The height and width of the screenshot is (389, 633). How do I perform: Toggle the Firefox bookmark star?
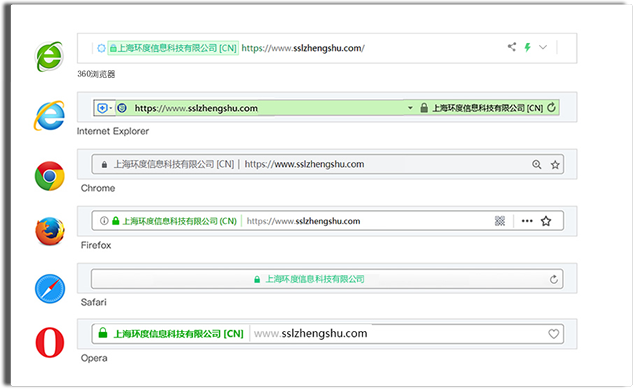(546, 221)
